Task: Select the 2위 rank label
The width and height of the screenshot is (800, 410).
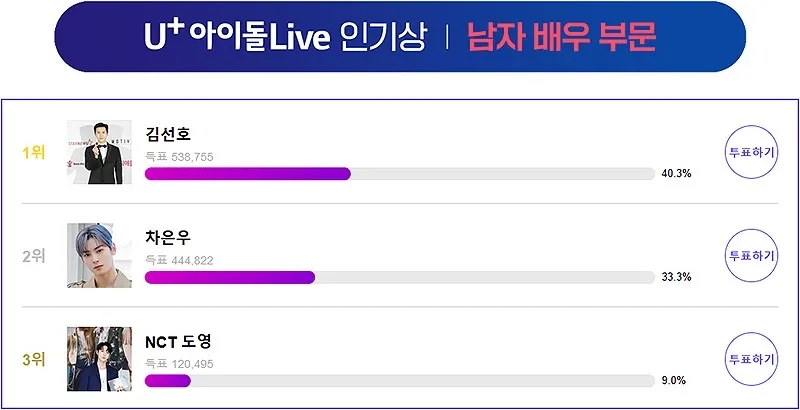Action: click(x=34, y=256)
